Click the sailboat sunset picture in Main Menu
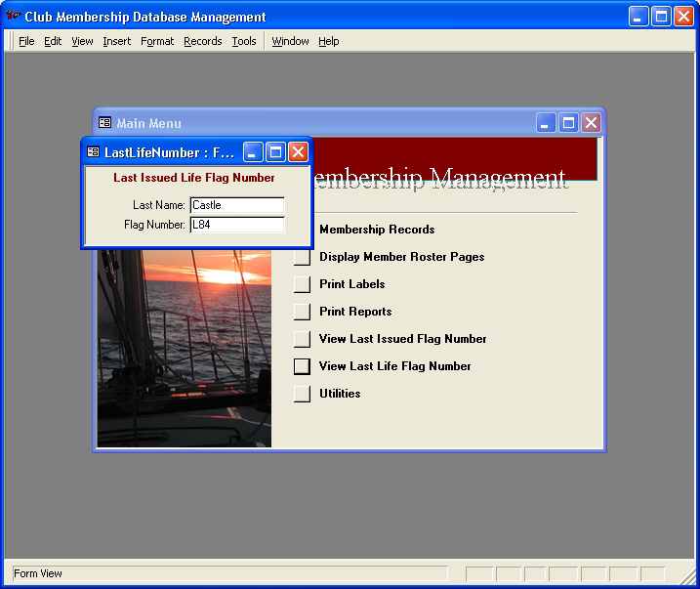The height and width of the screenshot is (589, 700). click(x=185, y=349)
